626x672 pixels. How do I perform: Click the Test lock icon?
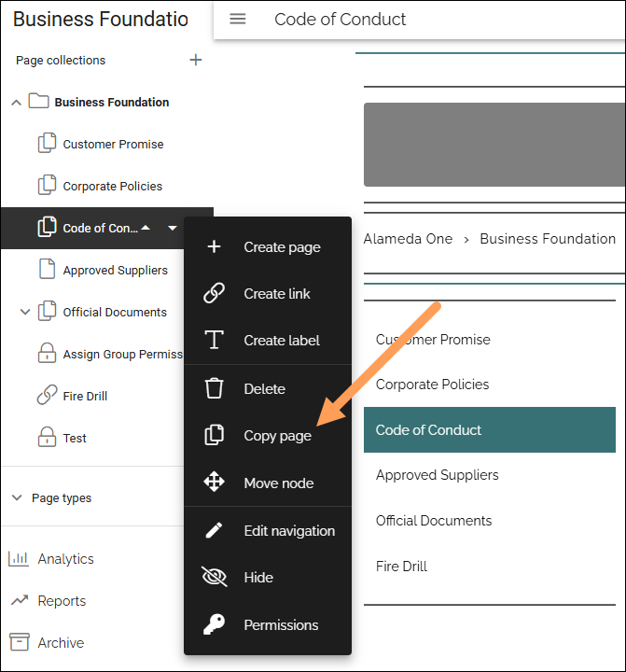pyautogui.click(x=47, y=437)
